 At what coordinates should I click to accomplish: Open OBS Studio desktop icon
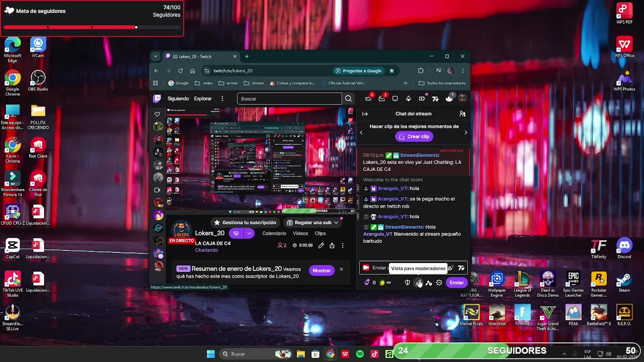38,80
